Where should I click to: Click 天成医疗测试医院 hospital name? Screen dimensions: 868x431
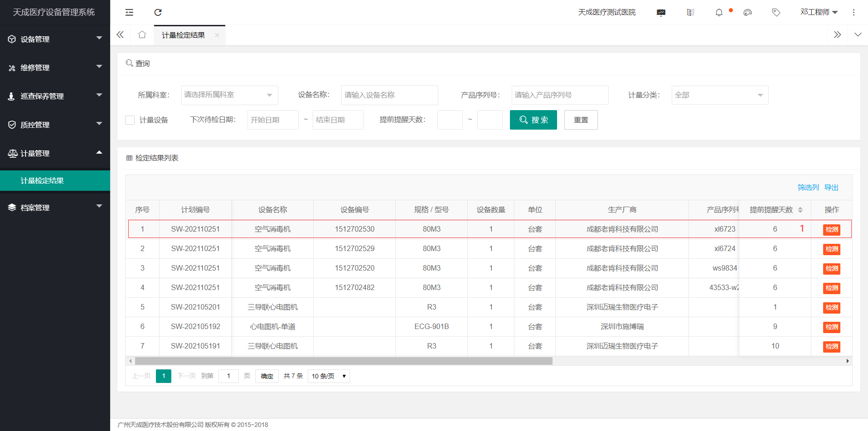pyautogui.click(x=606, y=12)
